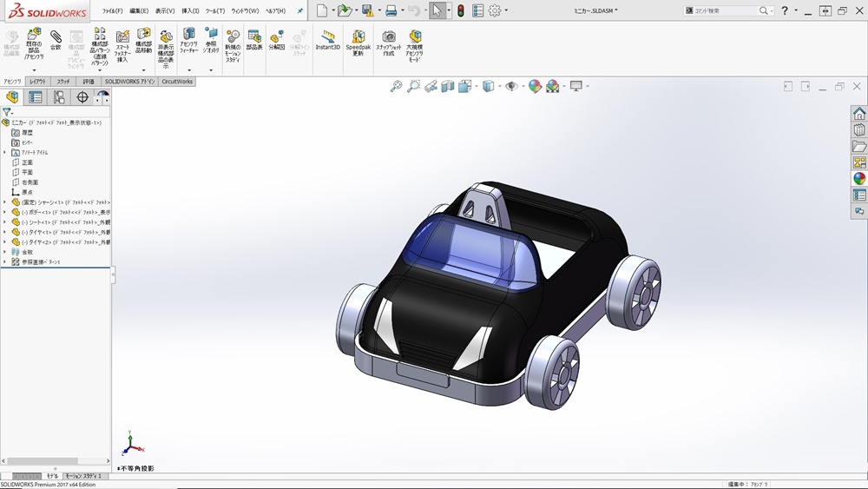Open the Appearances color ball in task pane
The height and width of the screenshot is (489, 868).
[x=859, y=178]
